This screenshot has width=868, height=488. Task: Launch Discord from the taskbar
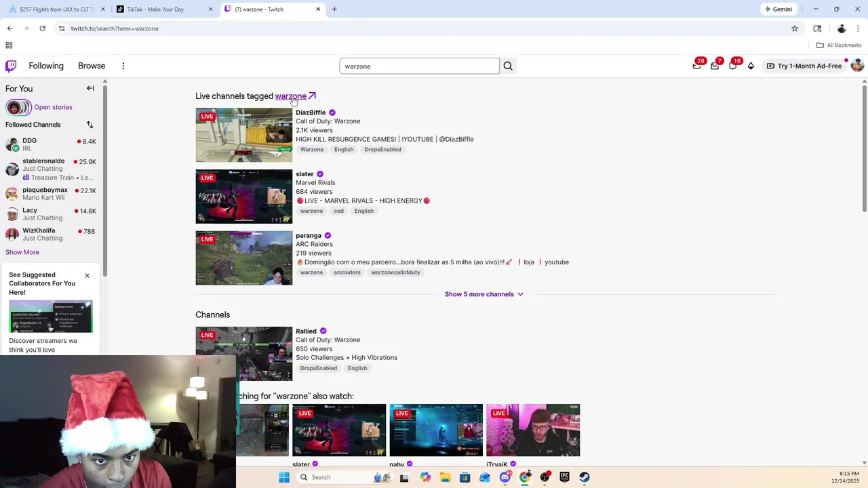[x=505, y=477]
